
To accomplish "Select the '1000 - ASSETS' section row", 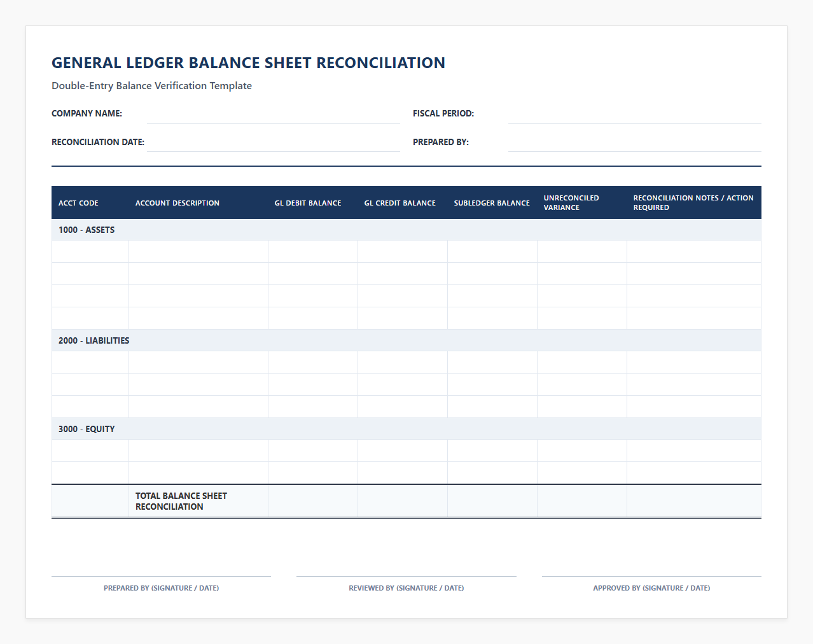I will tap(406, 230).
